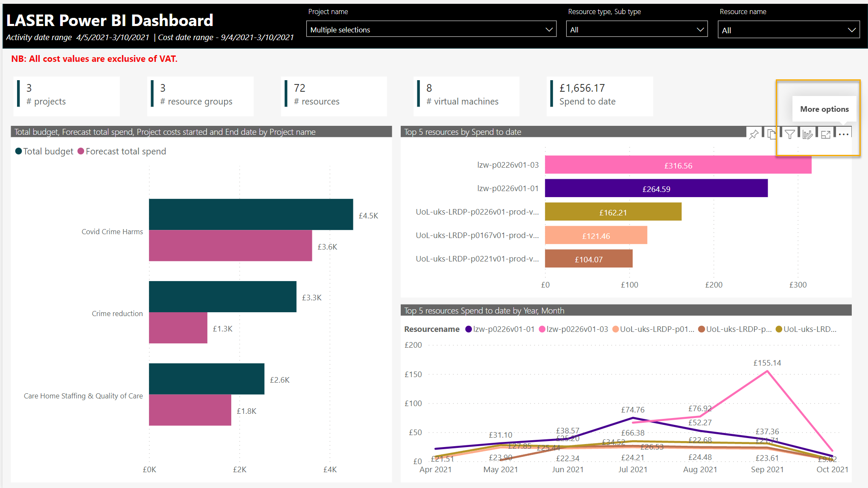Click the £4.5K data label
Viewport: 868px width, 488px height.
pos(368,215)
